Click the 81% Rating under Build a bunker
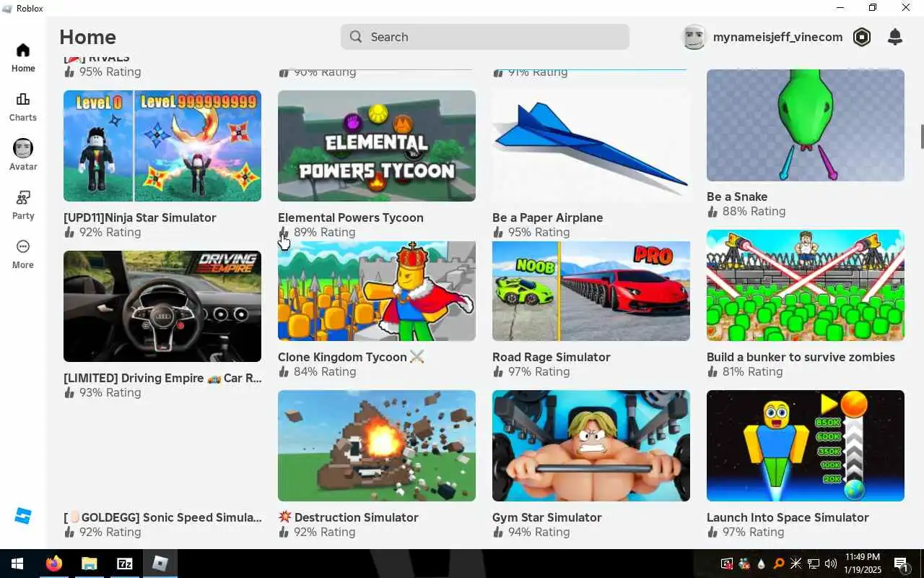 coord(752,371)
